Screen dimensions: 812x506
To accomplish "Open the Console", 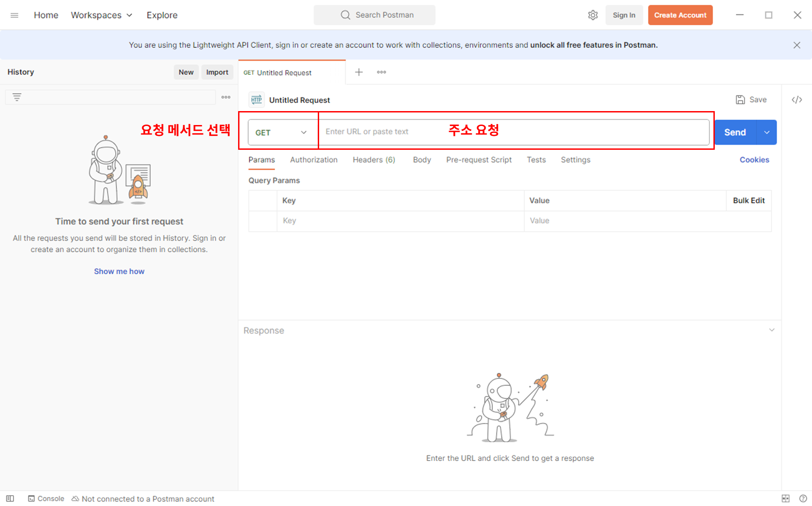I will pos(46,498).
